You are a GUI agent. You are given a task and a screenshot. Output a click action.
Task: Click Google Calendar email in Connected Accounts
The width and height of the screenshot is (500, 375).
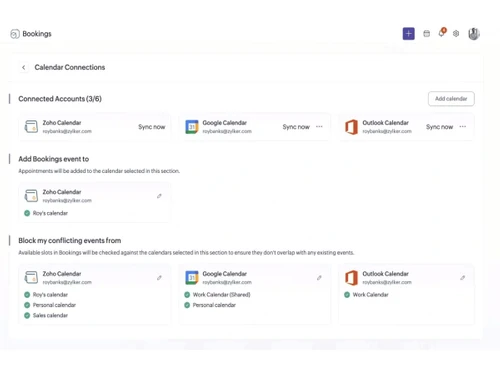(227, 131)
